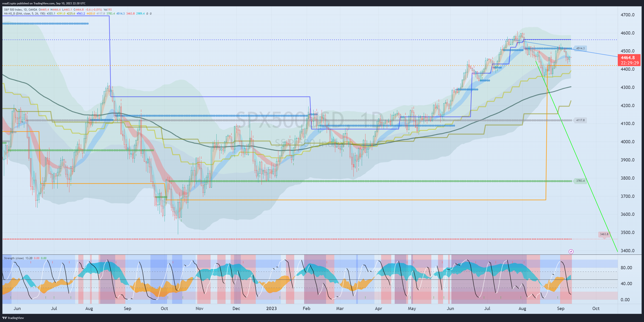Click the 4000.0 price axis label
This screenshot has height=322, width=644.
(627, 142)
